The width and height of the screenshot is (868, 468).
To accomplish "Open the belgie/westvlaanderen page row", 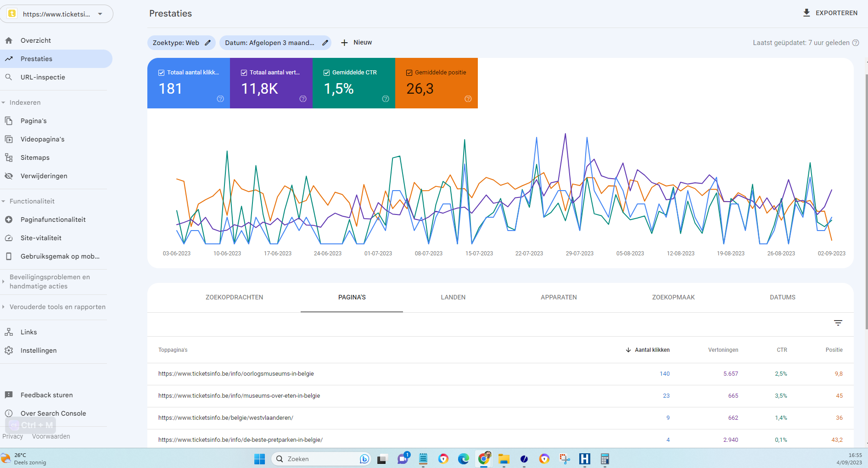I will coord(500,418).
